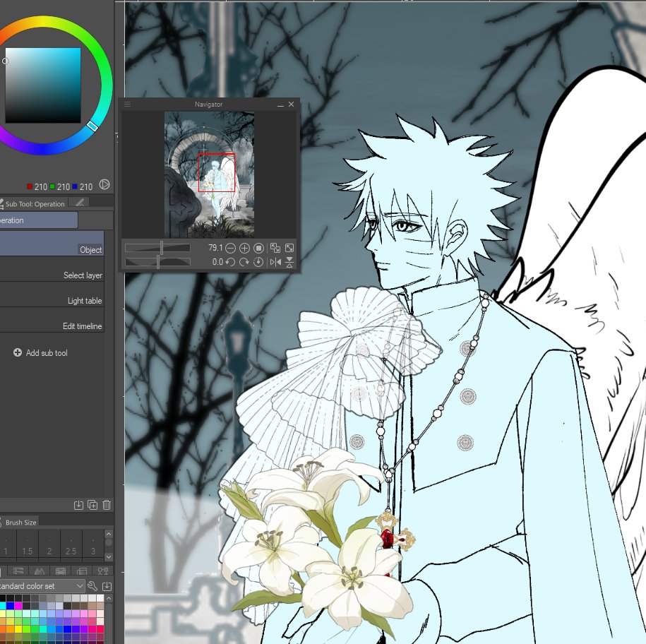
Task: Reset canvas rotation in the Navigator
Action: (258, 262)
